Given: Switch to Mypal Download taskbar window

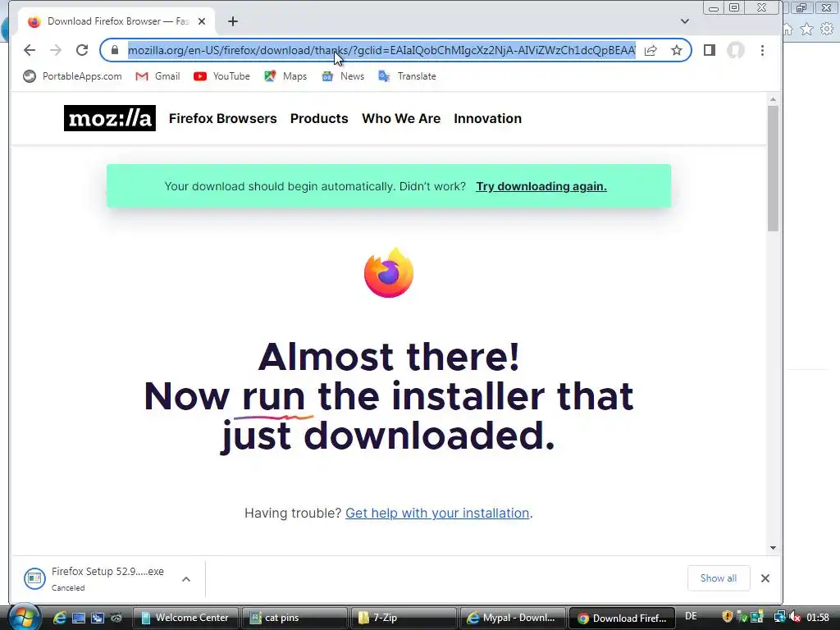Looking at the screenshot, I should [512, 618].
